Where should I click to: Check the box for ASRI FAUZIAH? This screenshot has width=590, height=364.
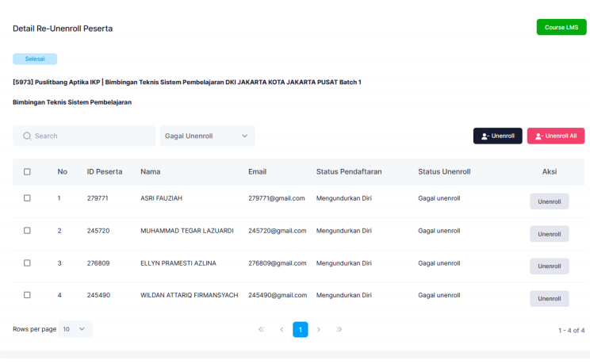[27, 198]
